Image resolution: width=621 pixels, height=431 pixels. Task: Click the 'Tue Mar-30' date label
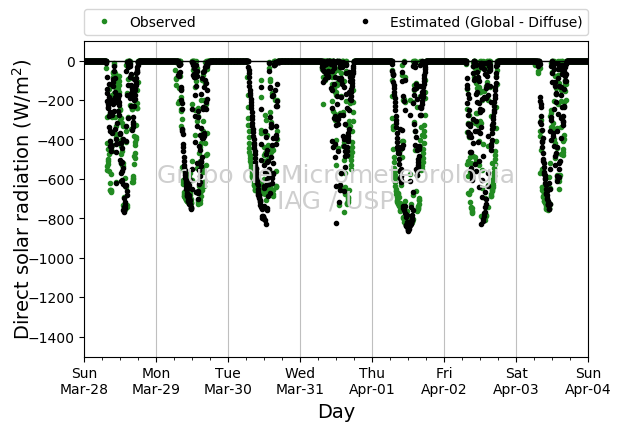[x=228, y=381]
